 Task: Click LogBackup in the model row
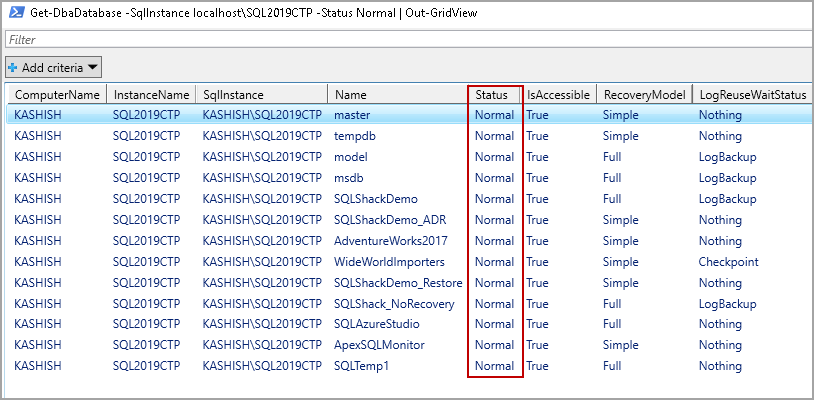click(727, 157)
